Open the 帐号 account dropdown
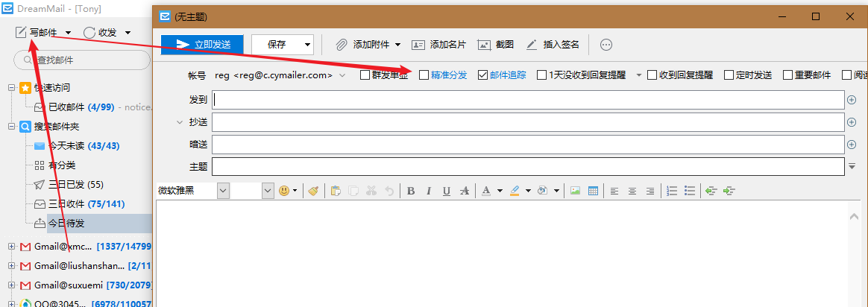Screen dimensions: 868x307 [342, 75]
